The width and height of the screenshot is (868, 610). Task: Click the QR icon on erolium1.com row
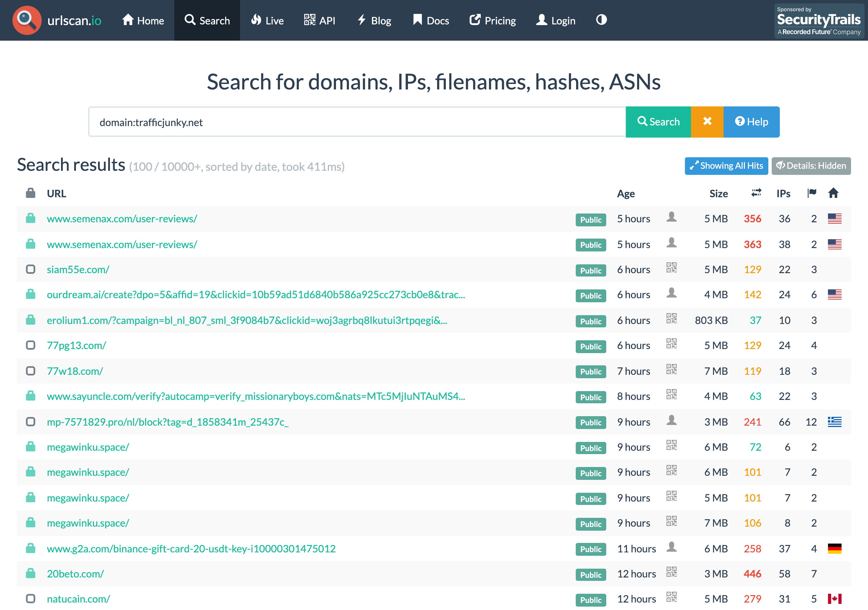[x=671, y=319]
